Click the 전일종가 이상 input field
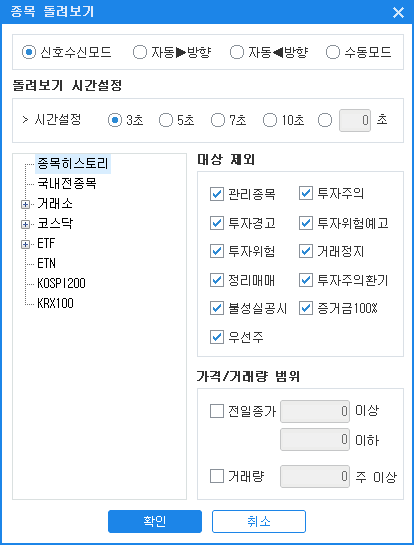 click(315, 412)
